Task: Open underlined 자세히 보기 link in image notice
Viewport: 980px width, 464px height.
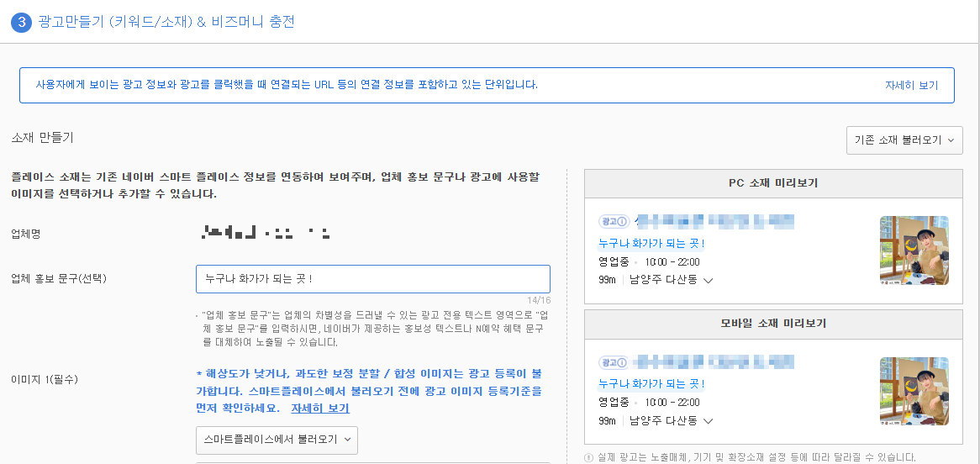Action: pos(320,409)
